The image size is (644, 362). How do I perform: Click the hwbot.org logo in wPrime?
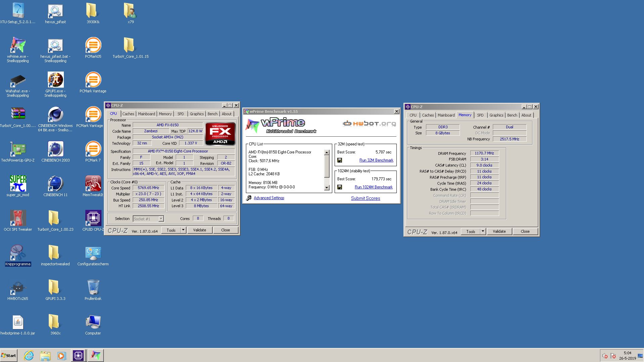[x=369, y=124]
